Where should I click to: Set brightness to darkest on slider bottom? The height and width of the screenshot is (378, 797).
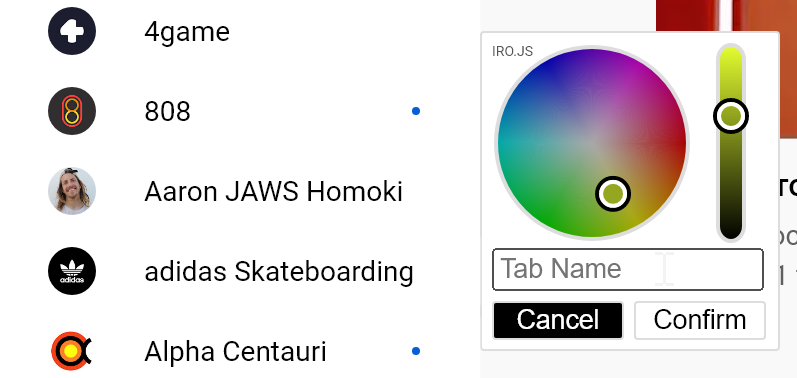pos(731,233)
